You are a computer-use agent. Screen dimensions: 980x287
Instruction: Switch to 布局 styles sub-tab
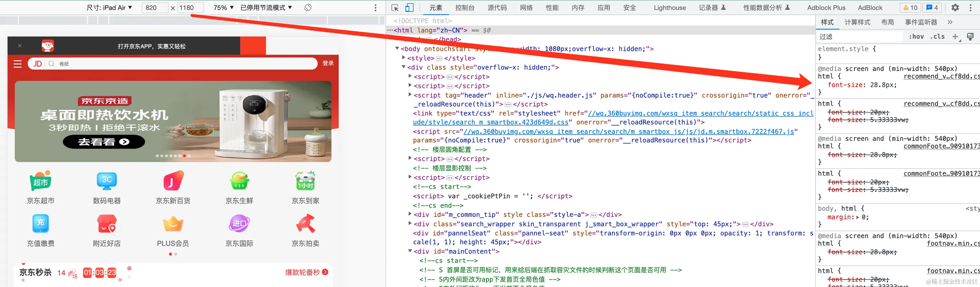coord(888,22)
